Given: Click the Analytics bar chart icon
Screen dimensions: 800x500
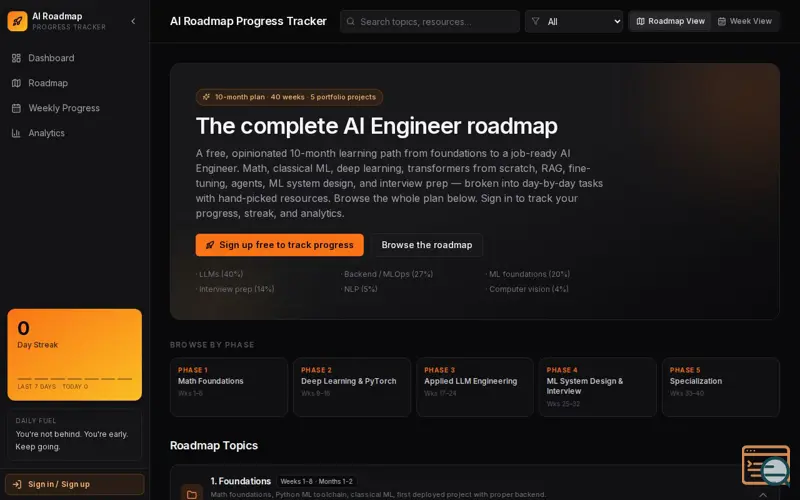Looking at the screenshot, I should [x=16, y=133].
